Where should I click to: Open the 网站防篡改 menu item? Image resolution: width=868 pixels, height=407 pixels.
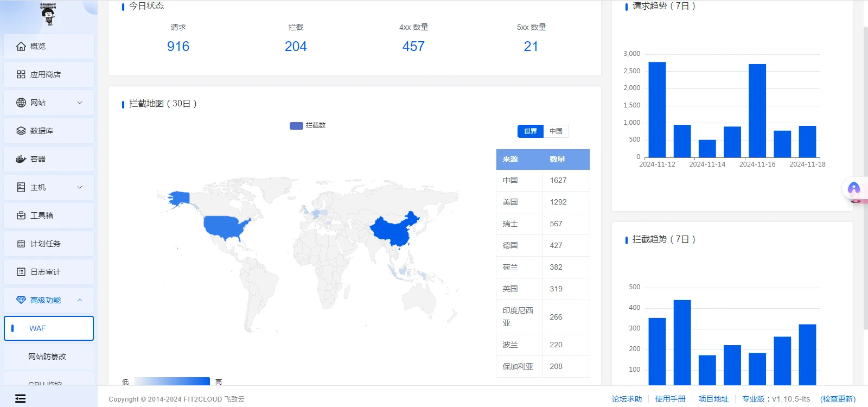[47, 357]
